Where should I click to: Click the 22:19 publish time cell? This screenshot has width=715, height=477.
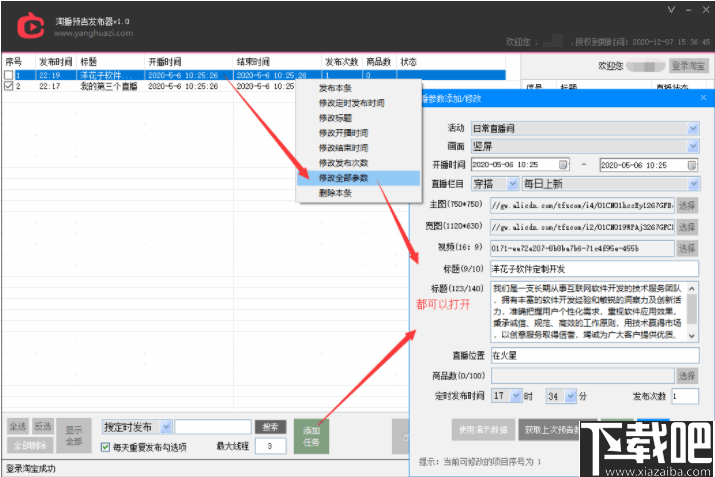pos(50,75)
